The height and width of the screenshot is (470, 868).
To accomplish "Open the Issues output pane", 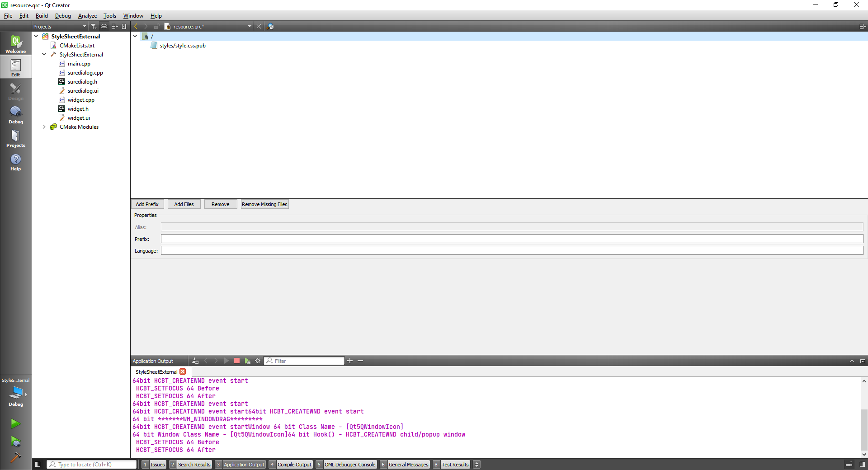I will point(154,464).
